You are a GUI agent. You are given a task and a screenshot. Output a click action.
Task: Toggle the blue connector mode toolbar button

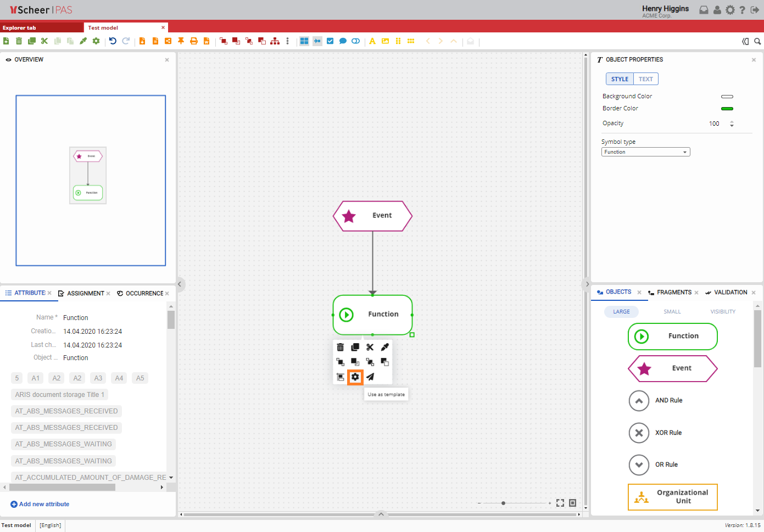pyautogui.click(x=317, y=41)
